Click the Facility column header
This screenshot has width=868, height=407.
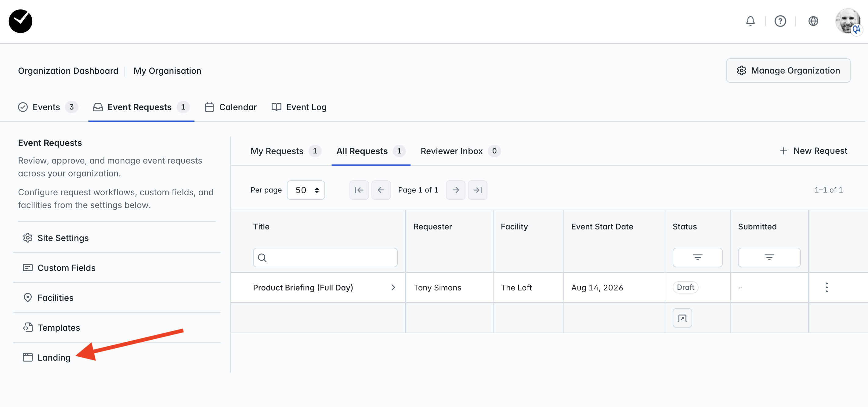click(x=514, y=227)
